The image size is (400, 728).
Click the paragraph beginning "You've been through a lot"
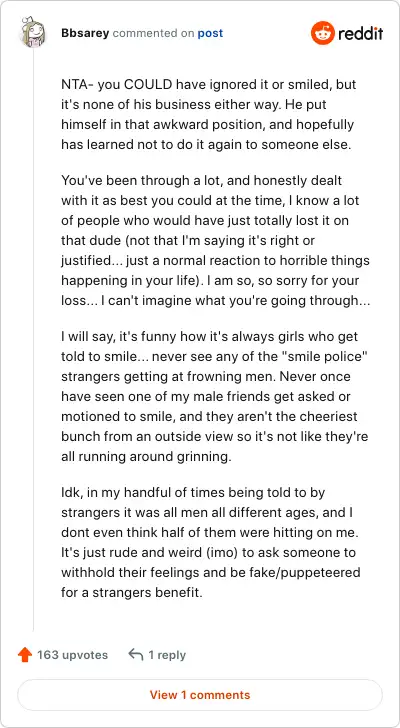[215, 240]
